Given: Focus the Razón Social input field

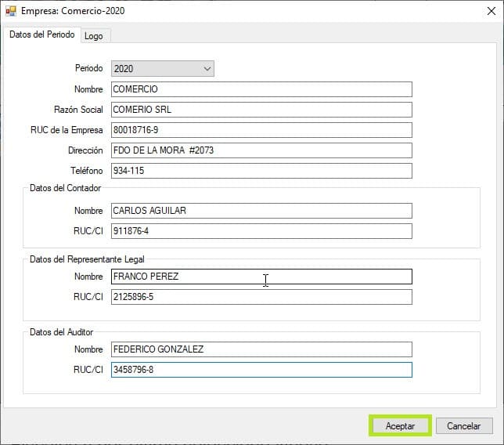Looking at the screenshot, I should 261,110.
